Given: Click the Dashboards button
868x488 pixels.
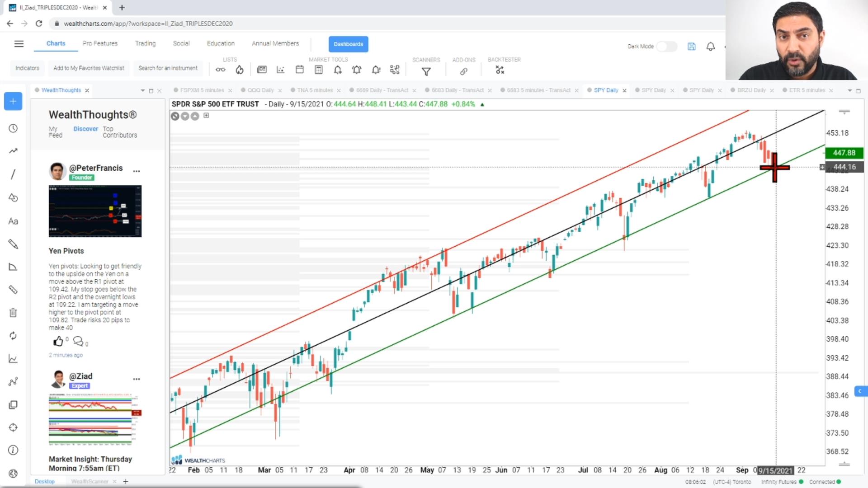Looking at the screenshot, I should coord(349,44).
